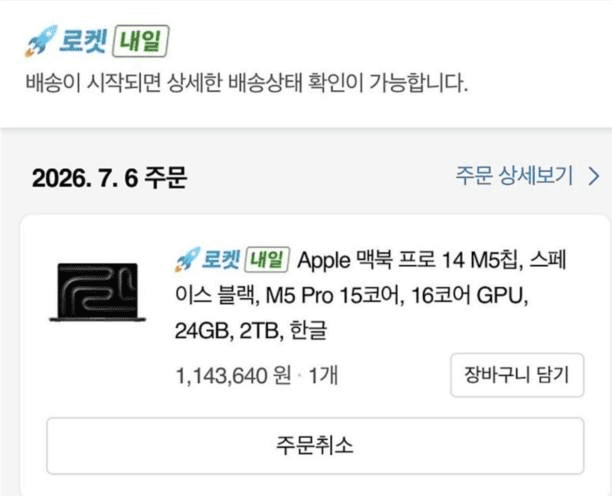Click the 로켓 label before the Apple product name
The height and width of the screenshot is (496, 612).
pos(220,260)
